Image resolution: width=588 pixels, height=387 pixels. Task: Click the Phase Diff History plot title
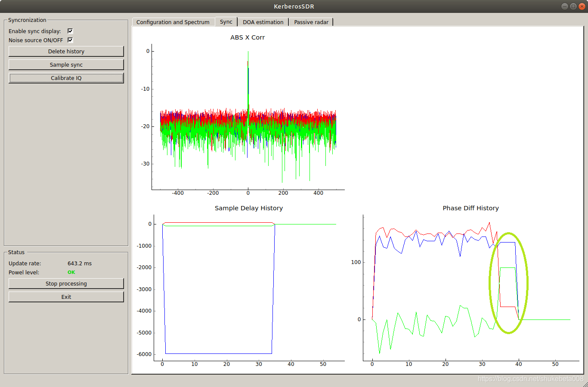(471, 208)
